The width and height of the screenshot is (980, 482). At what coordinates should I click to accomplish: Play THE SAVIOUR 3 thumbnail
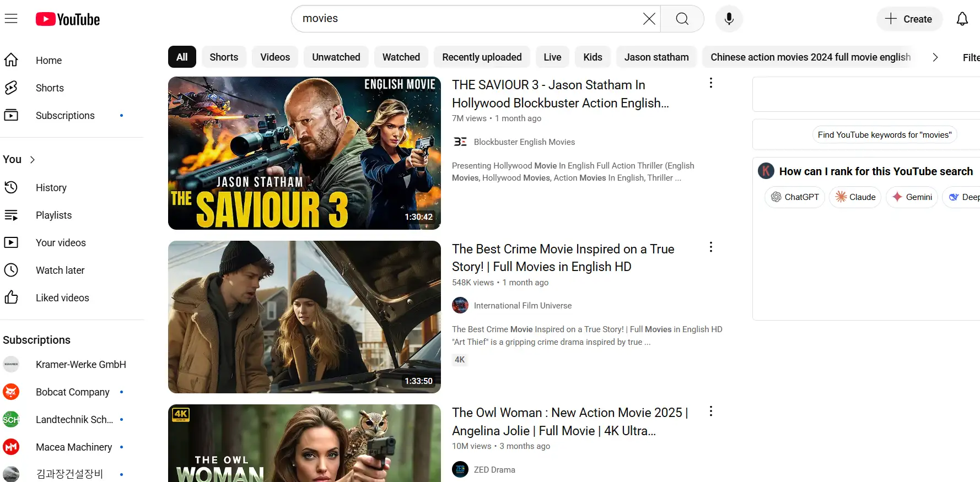pyautogui.click(x=304, y=153)
